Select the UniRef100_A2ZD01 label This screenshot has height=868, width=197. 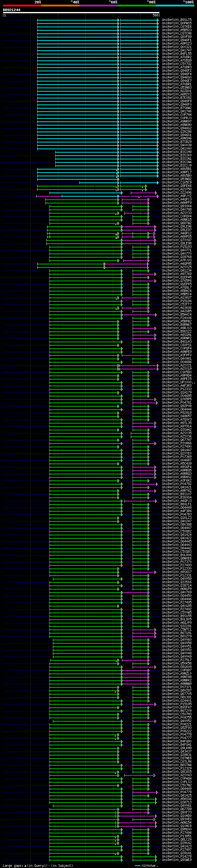coord(177,91)
